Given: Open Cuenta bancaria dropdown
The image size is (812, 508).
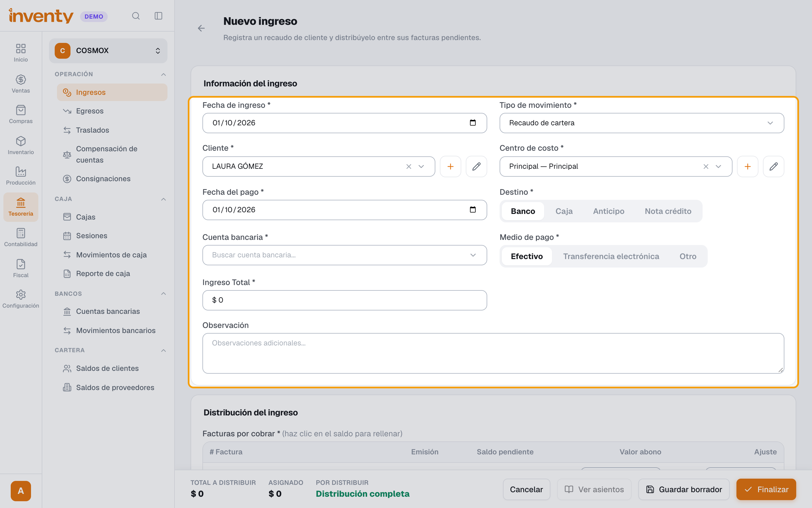Looking at the screenshot, I should click(x=345, y=255).
